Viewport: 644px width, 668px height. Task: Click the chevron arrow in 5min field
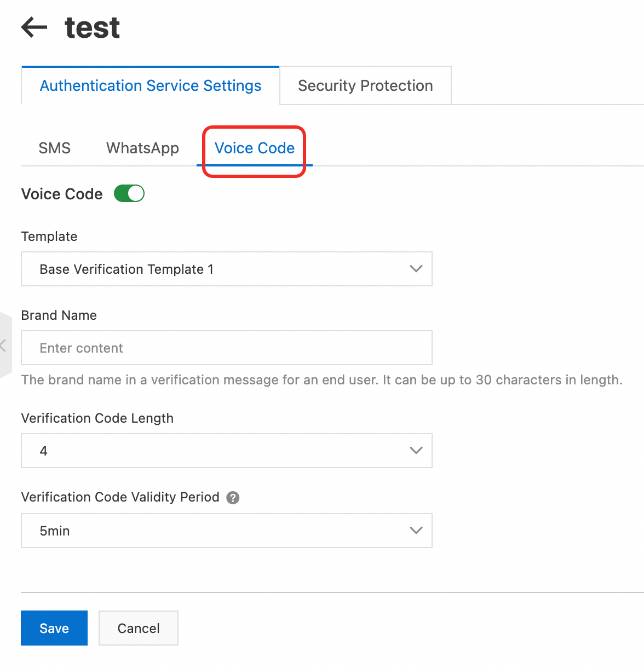pos(416,531)
